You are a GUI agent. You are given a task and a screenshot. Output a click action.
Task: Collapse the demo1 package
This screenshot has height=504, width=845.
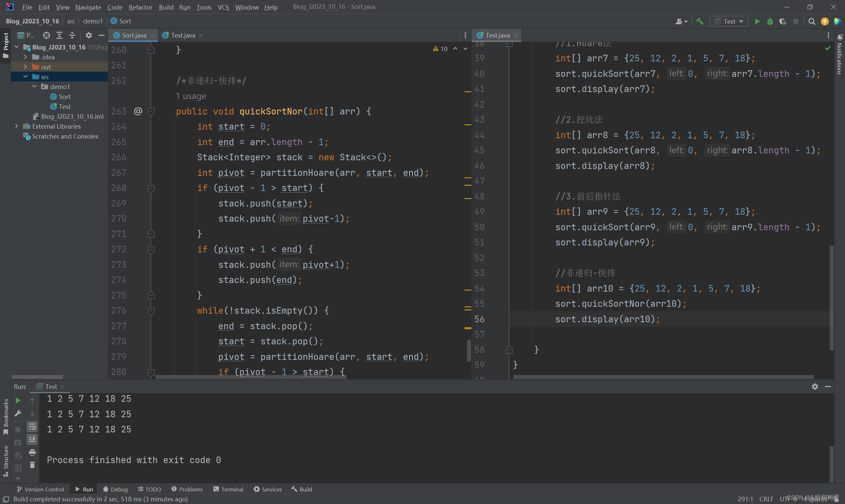pyautogui.click(x=34, y=87)
